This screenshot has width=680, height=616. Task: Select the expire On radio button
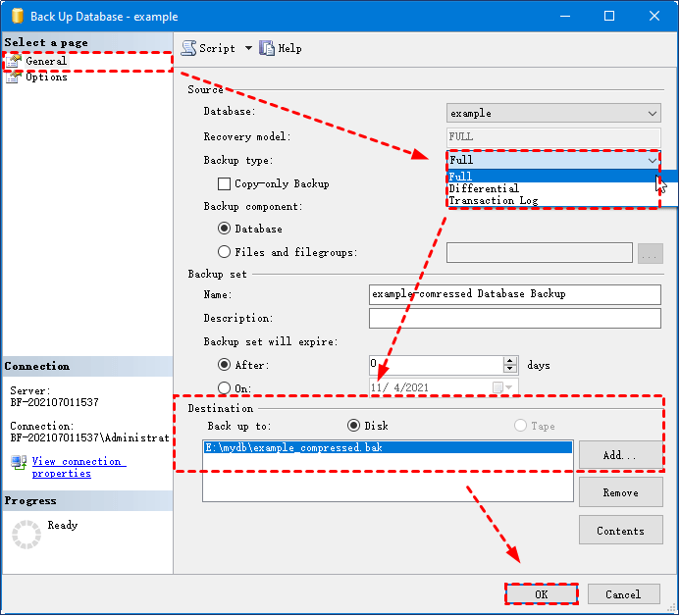(224, 388)
